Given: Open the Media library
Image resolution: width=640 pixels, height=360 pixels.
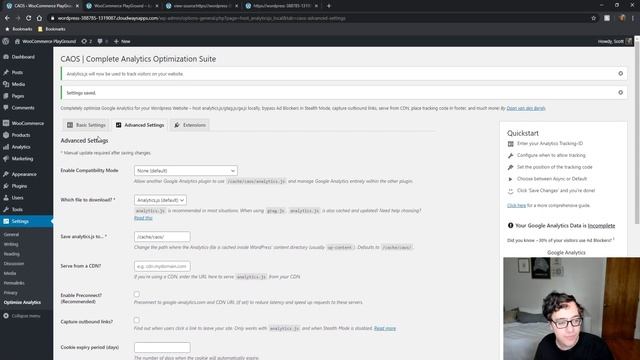Looking at the screenshot, I should pos(18,84).
